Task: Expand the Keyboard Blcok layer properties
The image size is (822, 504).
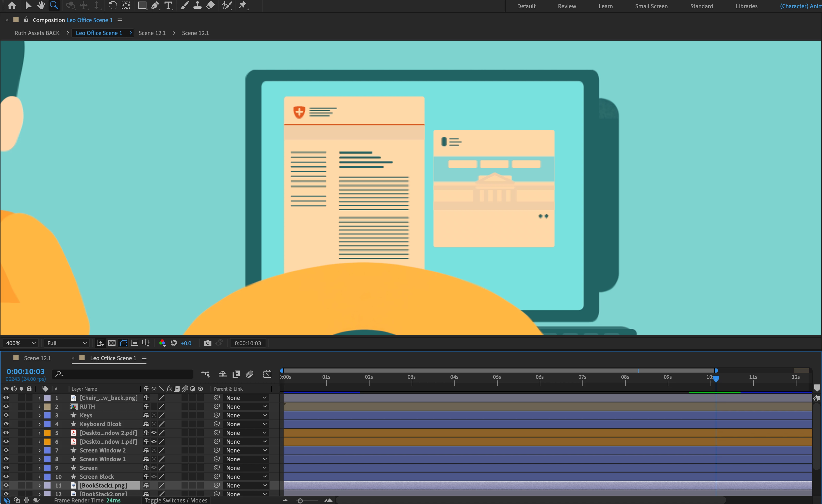Action: coord(39,424)
